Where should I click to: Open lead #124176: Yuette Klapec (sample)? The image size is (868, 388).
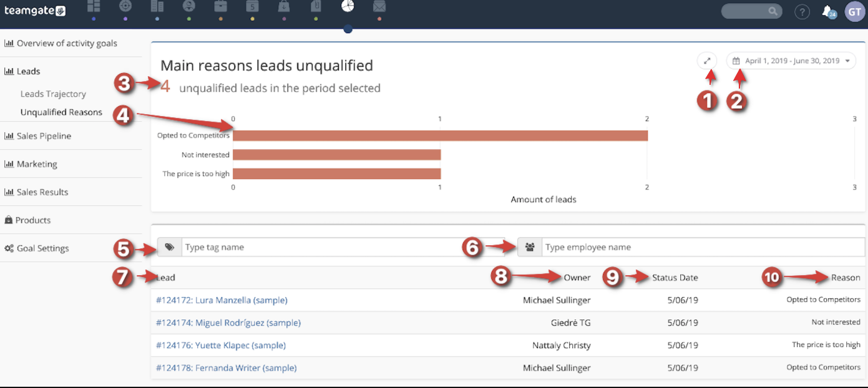tap(221, 345)
